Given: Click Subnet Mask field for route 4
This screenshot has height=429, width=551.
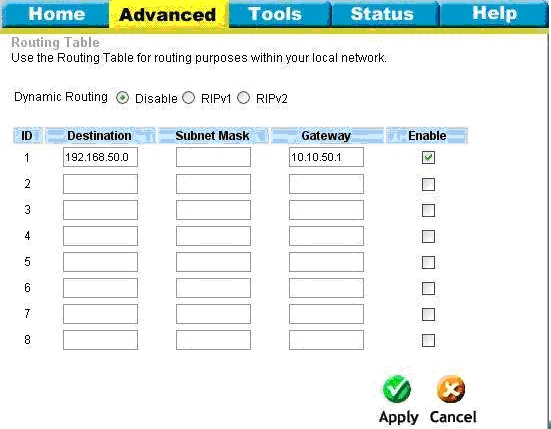Looking at the screenshot, I should pyautogui.click(x=213, y=236).
